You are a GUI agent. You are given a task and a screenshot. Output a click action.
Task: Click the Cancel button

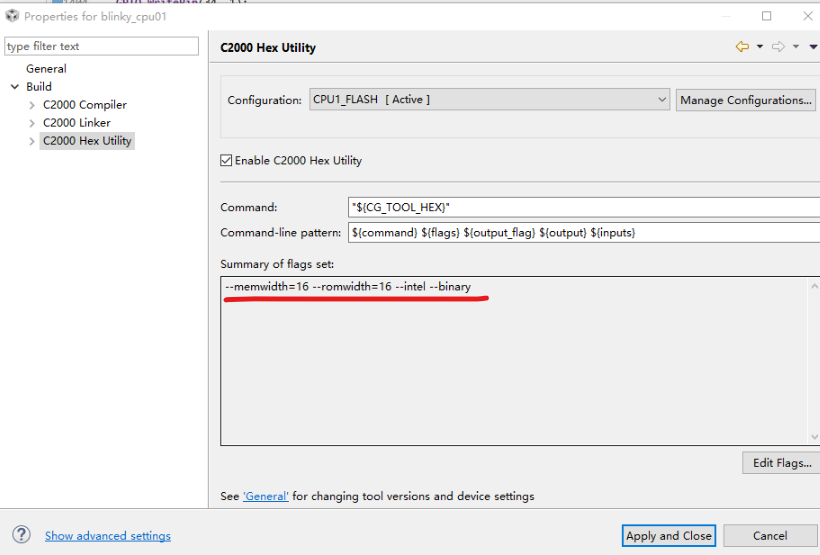pyautogui.click(x=770, y=536)
